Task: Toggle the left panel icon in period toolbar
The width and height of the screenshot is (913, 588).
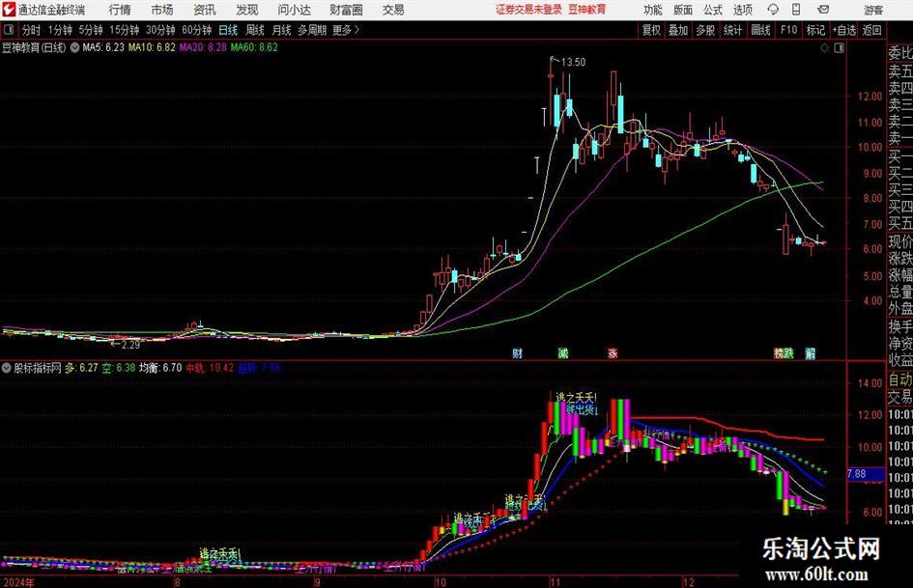Action: (x=9, y=30)
